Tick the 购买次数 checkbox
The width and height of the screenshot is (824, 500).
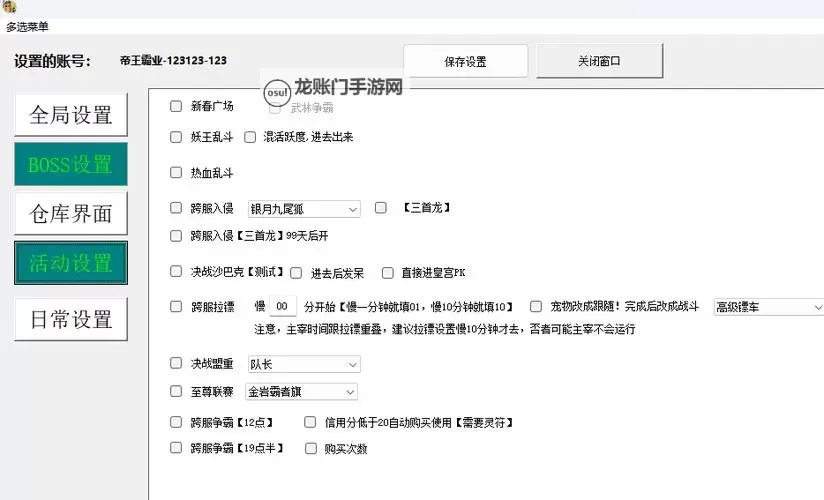311,448
